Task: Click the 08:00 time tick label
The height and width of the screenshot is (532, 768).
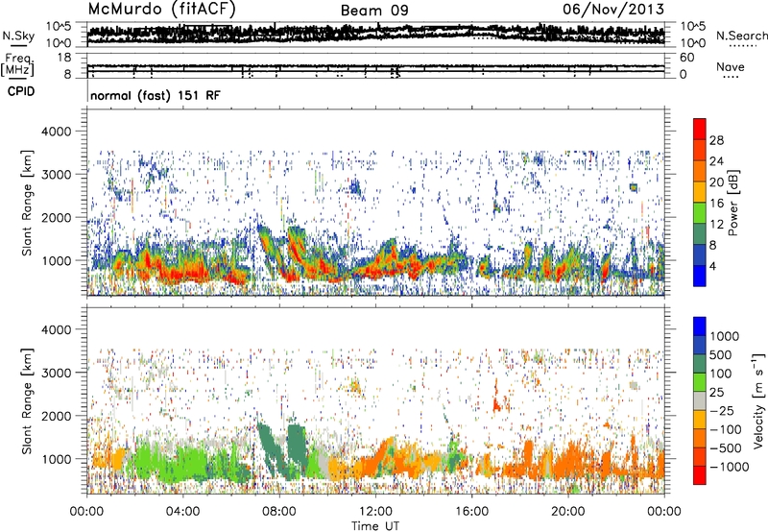Action: pos(279,512)
